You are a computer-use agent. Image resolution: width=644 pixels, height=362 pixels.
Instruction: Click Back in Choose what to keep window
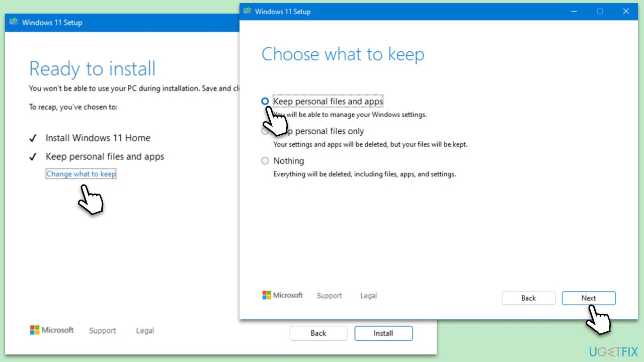pyautogui.click(x=528, y=298)
